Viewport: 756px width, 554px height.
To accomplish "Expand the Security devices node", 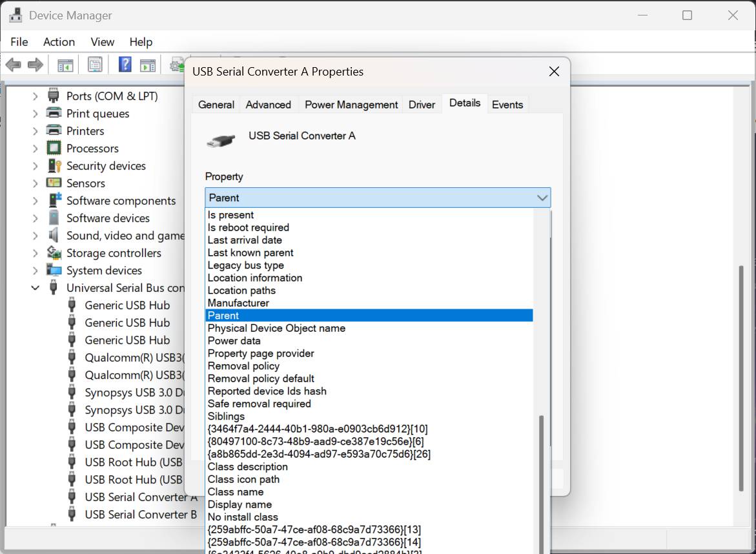I will 36,165.
